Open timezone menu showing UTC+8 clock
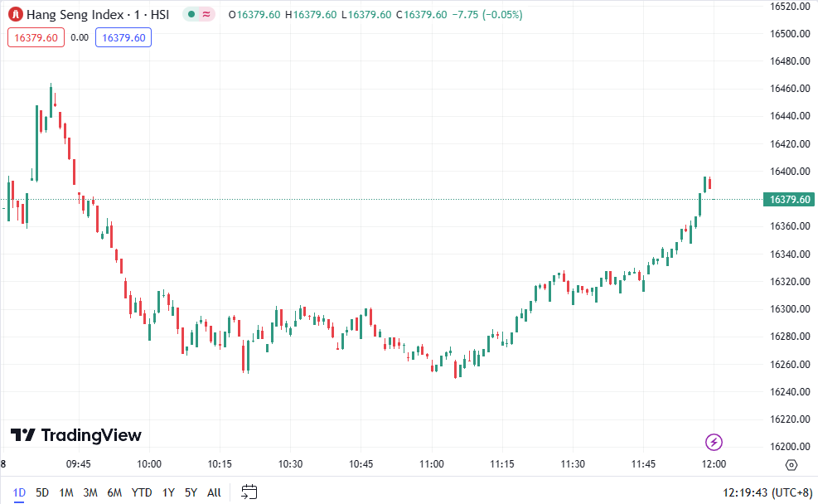The width and height of the screenshot is (818, 504). (768, 492)
